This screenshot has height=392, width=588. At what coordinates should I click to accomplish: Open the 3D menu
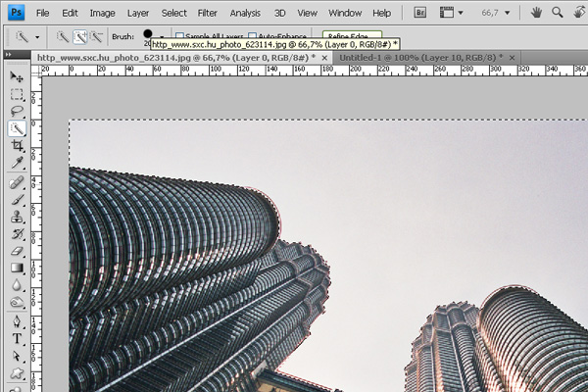[279, 13]
